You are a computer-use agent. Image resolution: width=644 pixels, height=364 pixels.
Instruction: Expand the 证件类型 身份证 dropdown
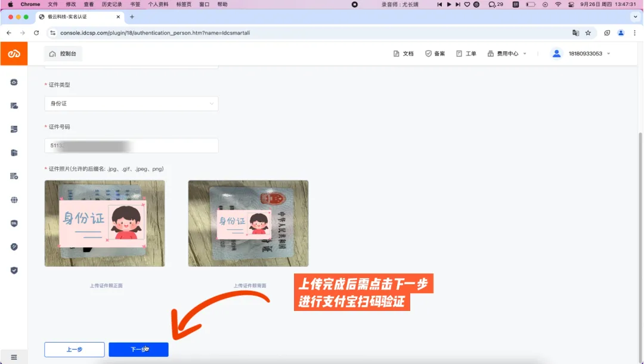click(131, 104)
